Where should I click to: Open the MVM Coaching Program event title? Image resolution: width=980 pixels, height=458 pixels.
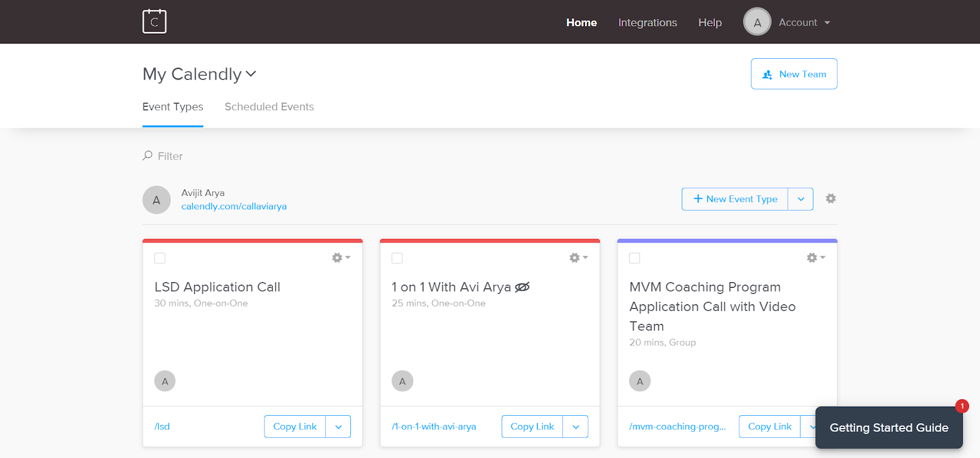(712, 306)
